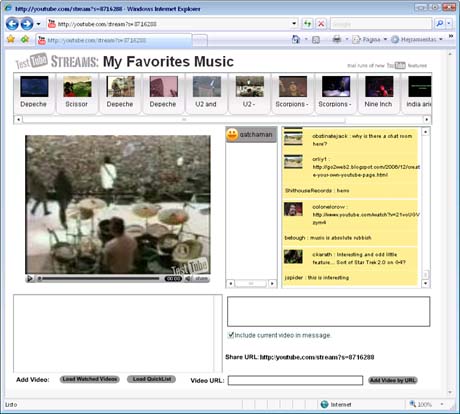Open the youtube.com/watch link in chat

tap(366, 218)
